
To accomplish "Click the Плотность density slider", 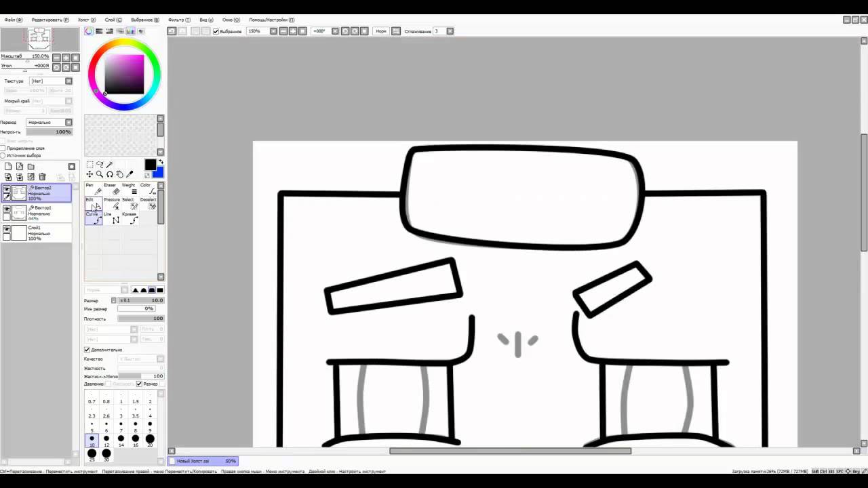I will (x=141, y=319).
